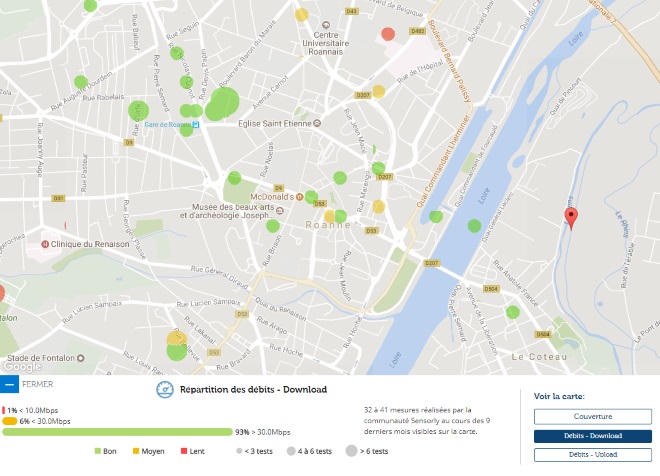Click the Eglise Saint Etienne map icon
This screenshot has width=660, height=476.
(x=317, y=123)
